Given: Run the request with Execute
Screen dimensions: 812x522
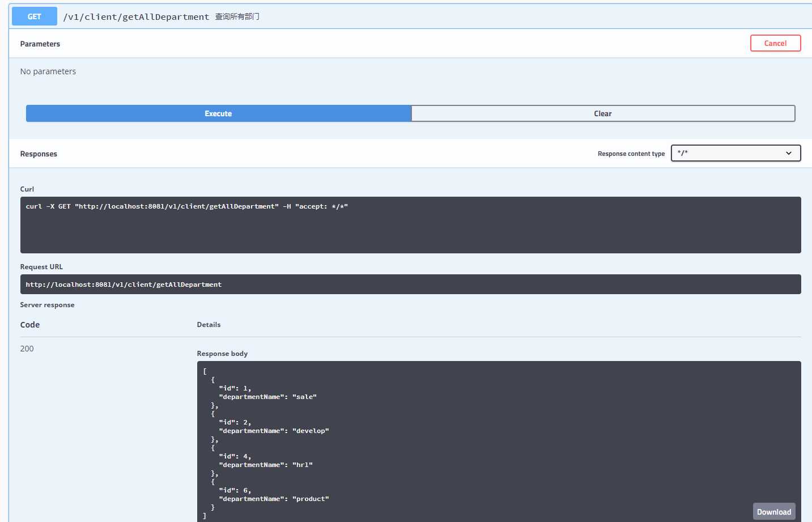Looking at the screenshot, I should click(x=218, y=113).
